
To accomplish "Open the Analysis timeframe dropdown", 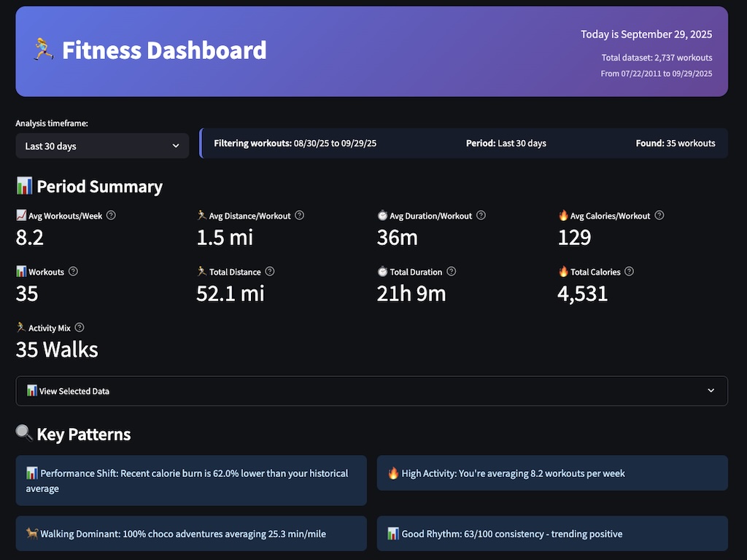I will pyautogui.click(x=102, y=146).
